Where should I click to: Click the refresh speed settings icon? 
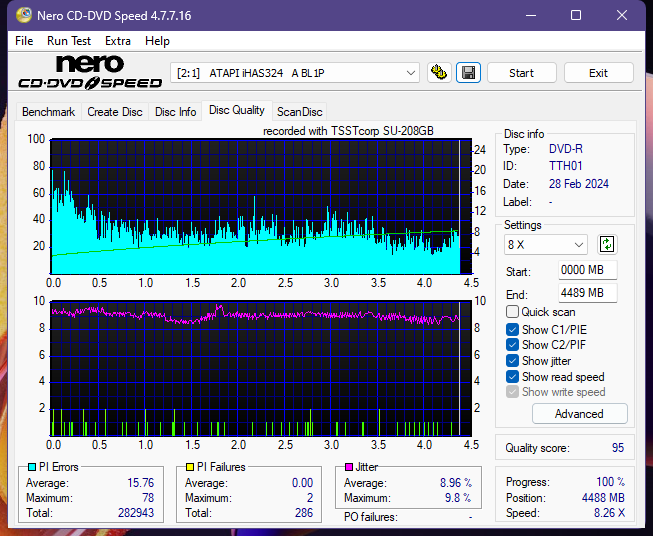(x=607, y=244)
